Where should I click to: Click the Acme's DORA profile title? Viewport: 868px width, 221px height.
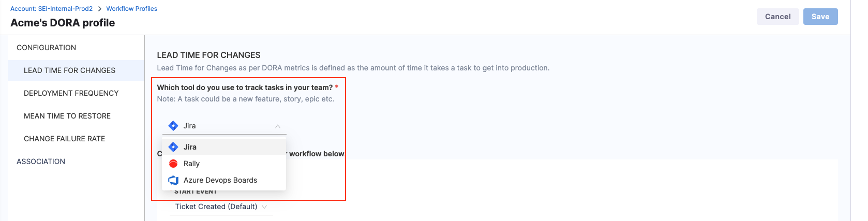click(63, 23)
